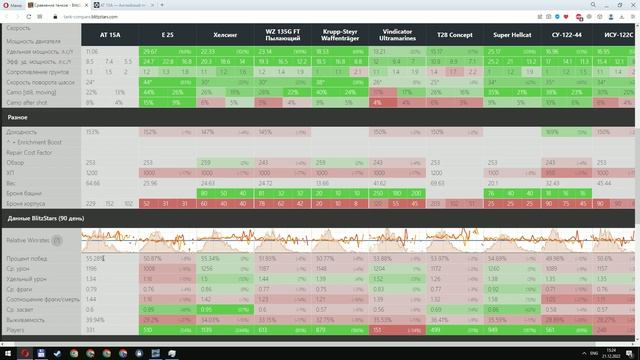Open the floppy disk app in taskbar
The height and width of the screenshot is (360, 640).
coord(41,353)
